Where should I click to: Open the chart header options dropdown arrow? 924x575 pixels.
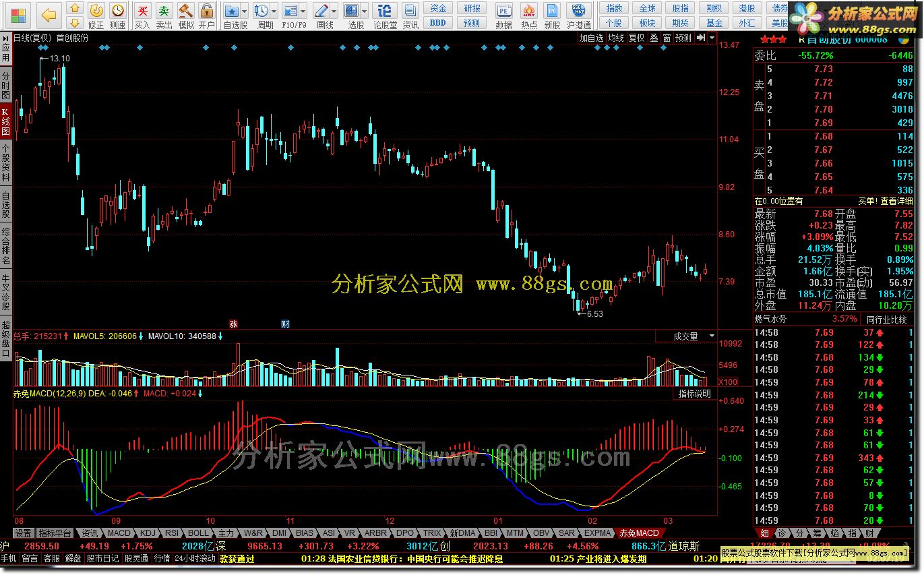[x=712, y=38]
